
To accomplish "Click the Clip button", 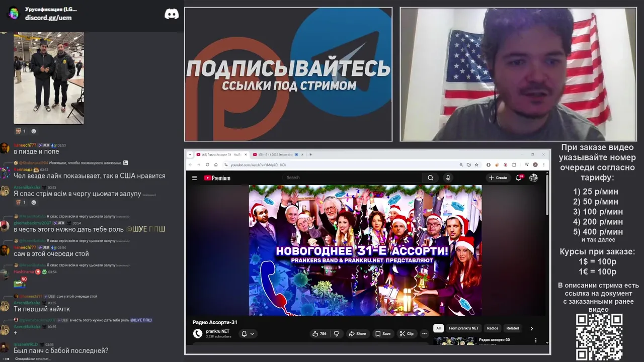I will [x=407, y=333].
